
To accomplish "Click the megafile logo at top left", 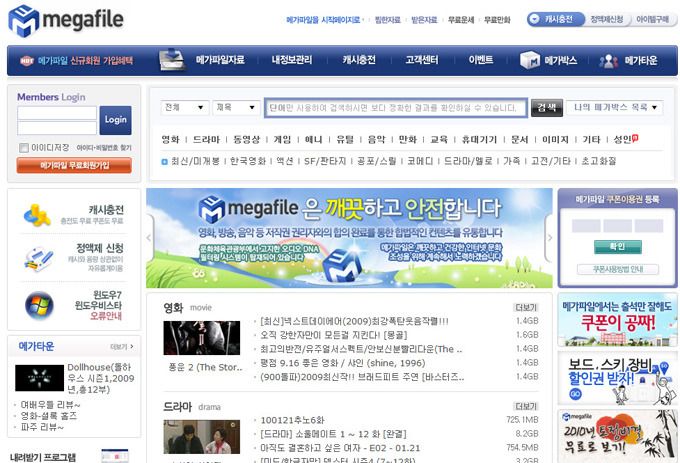I will coord(66,20).
